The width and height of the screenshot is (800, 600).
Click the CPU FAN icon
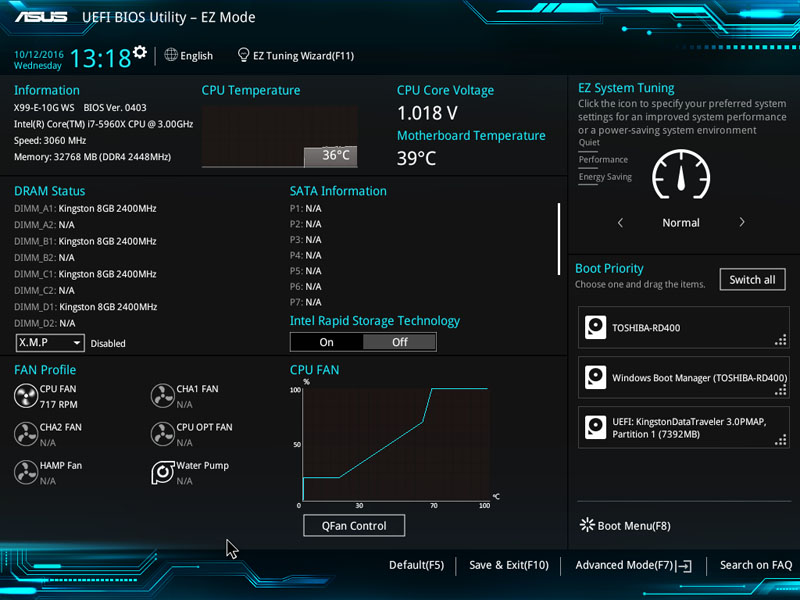coord(26,396)
